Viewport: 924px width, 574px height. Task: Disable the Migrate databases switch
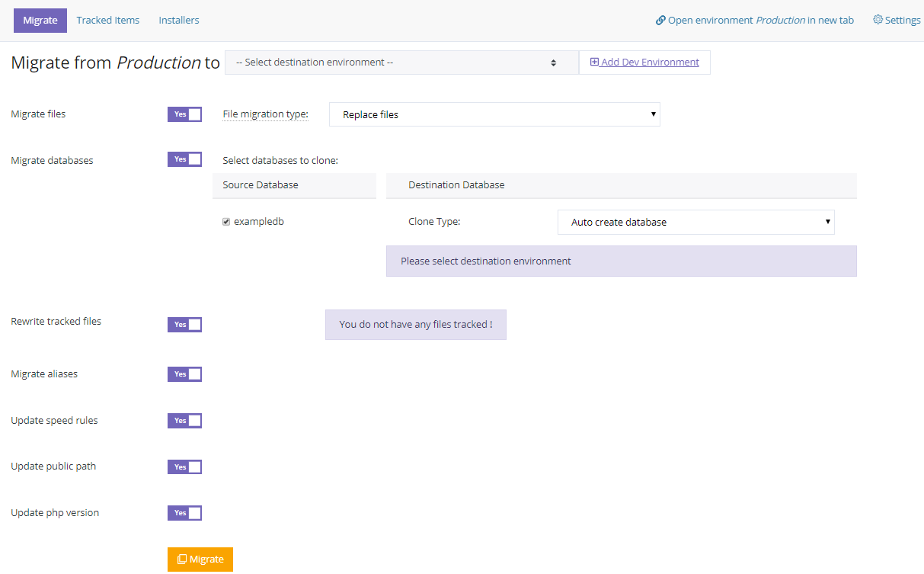pyautogui.click(x=184, y=159)
